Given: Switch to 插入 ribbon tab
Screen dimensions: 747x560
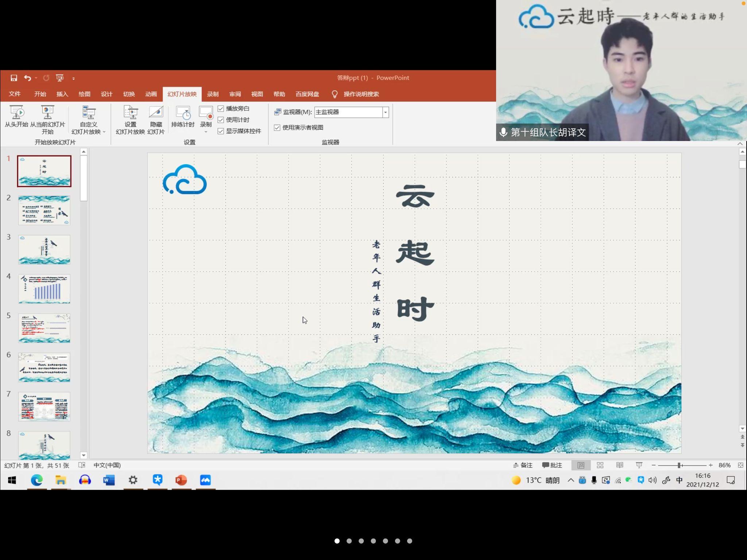Looking at the screenshot, I should pos(62,94).
